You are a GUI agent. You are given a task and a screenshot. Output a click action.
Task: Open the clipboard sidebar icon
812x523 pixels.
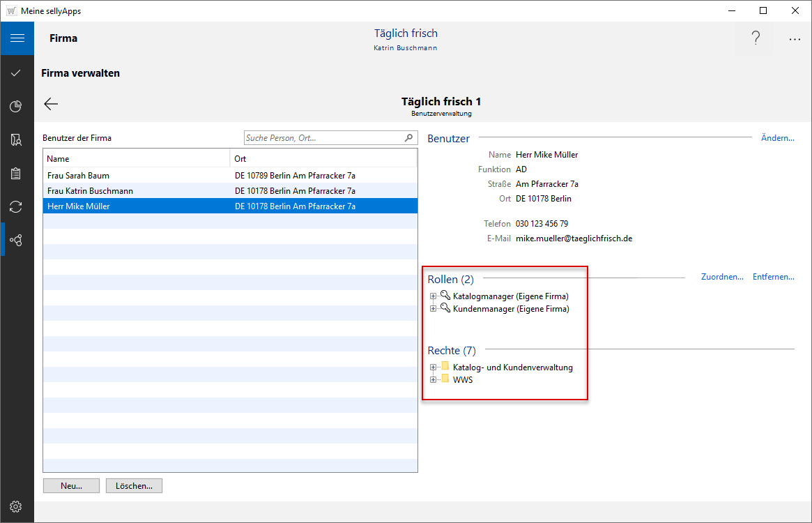17,174
